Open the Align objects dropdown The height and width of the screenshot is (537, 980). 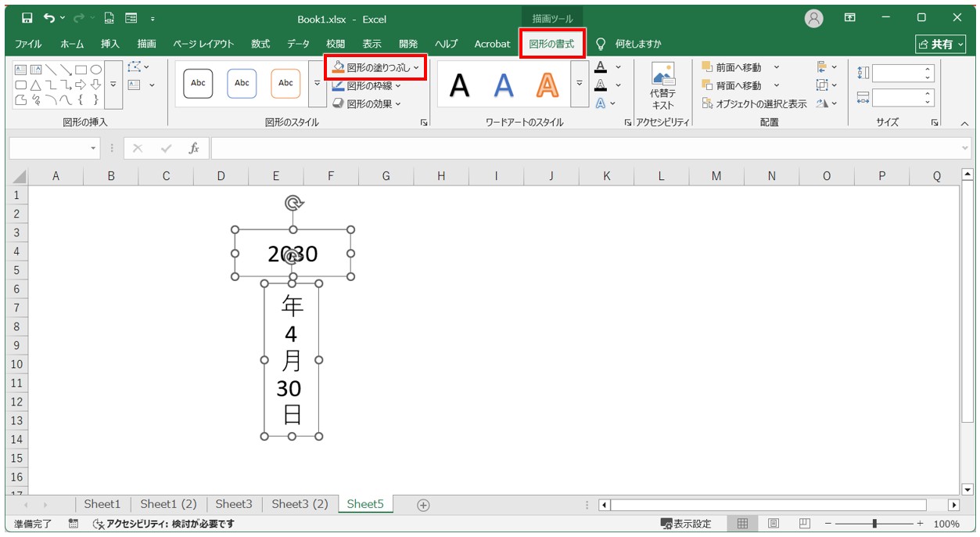click(x=826, y=67)
